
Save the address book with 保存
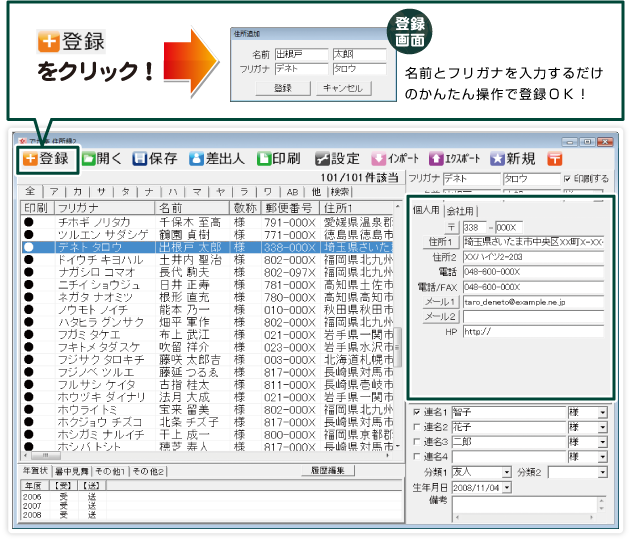(x=154, y=159)
